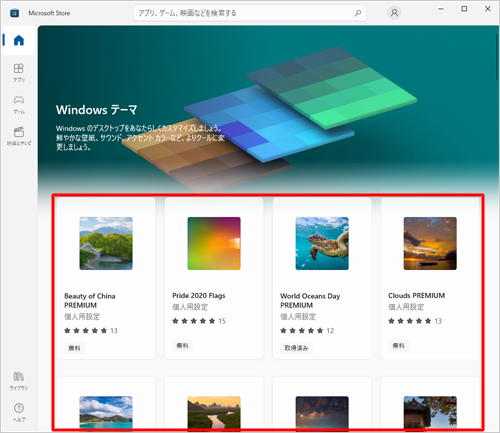
Task: Open Beauty of China PREMIUM thumbnail
Action: (x=106, y=243)
